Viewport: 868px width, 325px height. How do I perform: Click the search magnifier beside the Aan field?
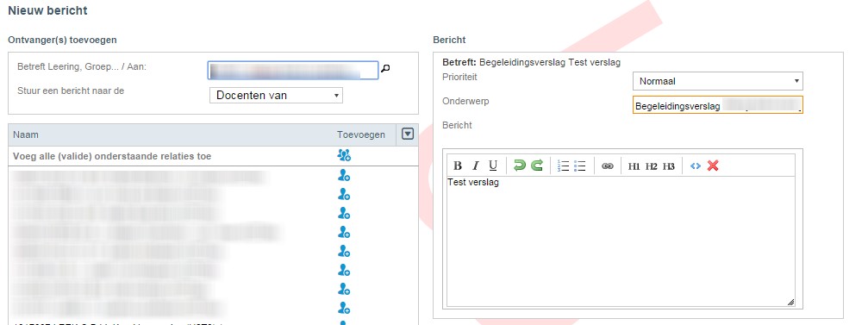tap(386, 69)
